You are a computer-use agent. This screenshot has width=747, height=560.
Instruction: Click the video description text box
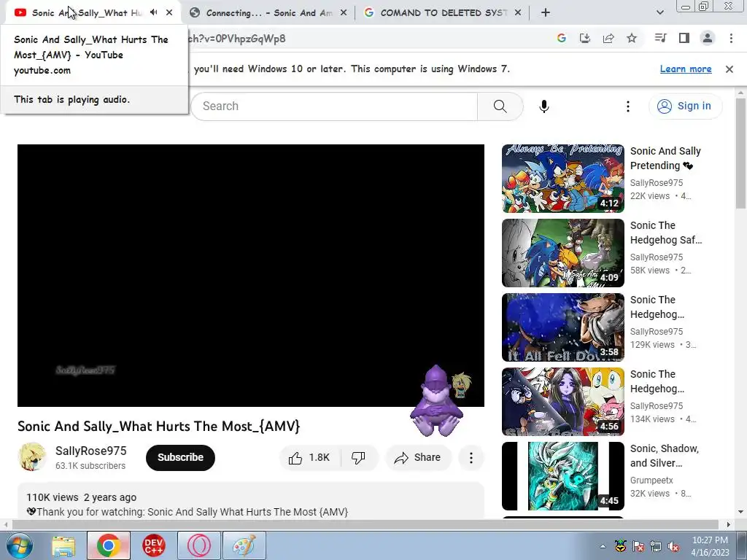[x=251, y=501]
